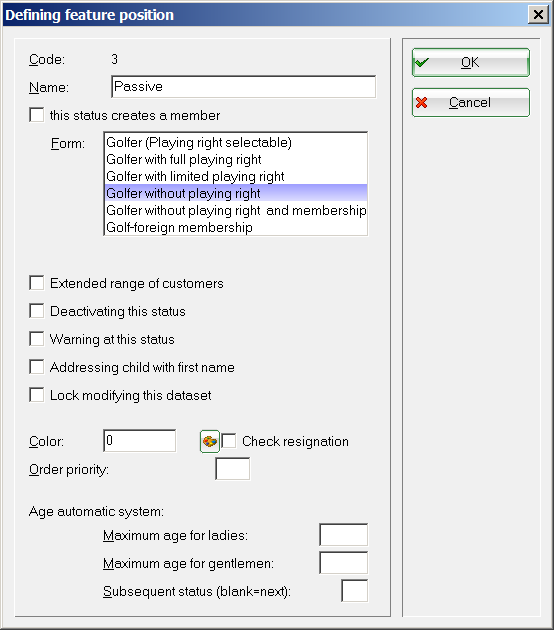Viewport: 554px width, 630px height.
Task: Click the Order priority input box
Action: coord(233,468)
